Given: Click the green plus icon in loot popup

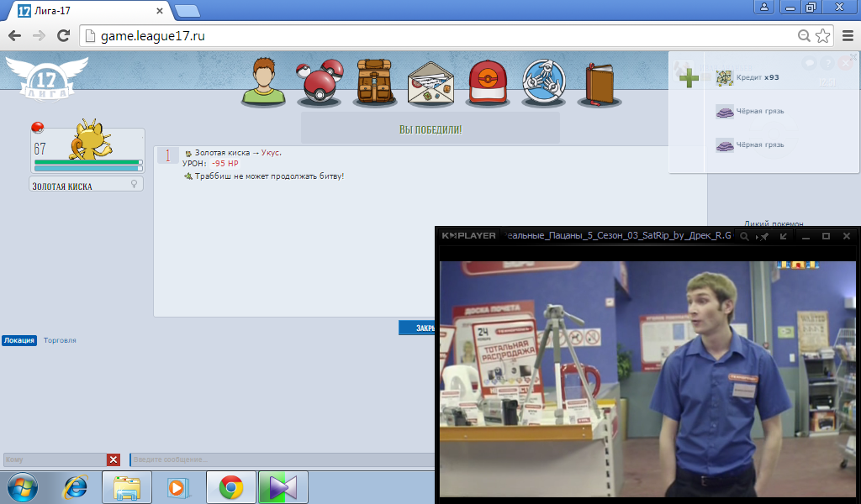Looking at the screenshot, I should (689, 78).
